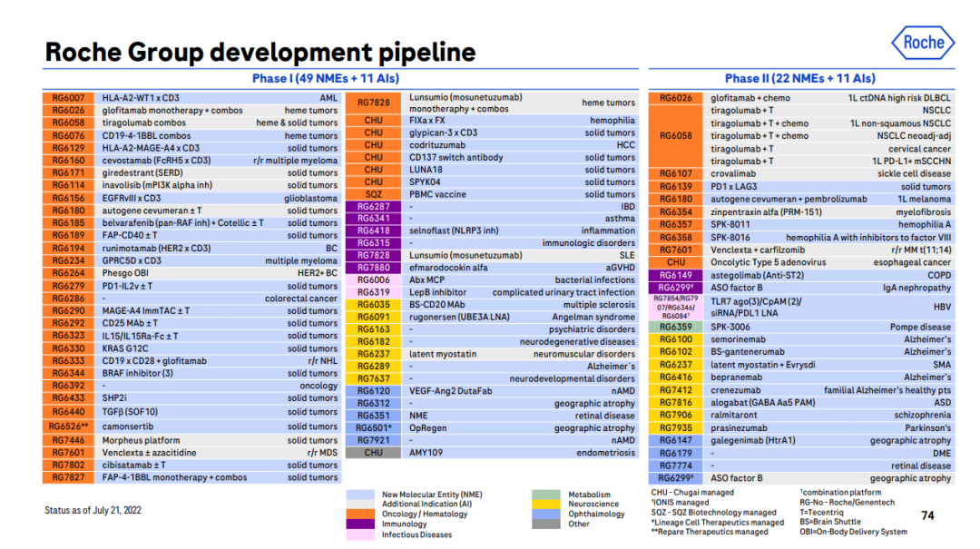The image size is (980, 549).
Task: Click 'Venclexta ± azacitidine' entry
Action: click(149, 453)
